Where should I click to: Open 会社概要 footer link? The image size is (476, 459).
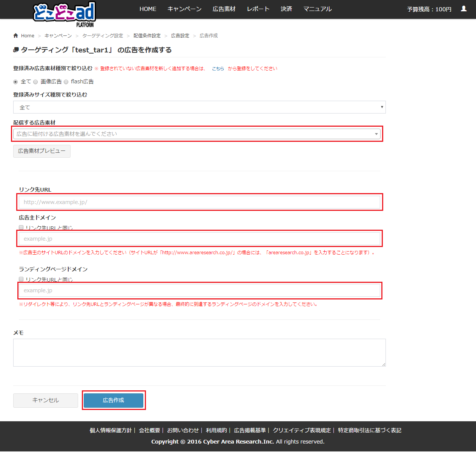(x=149, y=430)
